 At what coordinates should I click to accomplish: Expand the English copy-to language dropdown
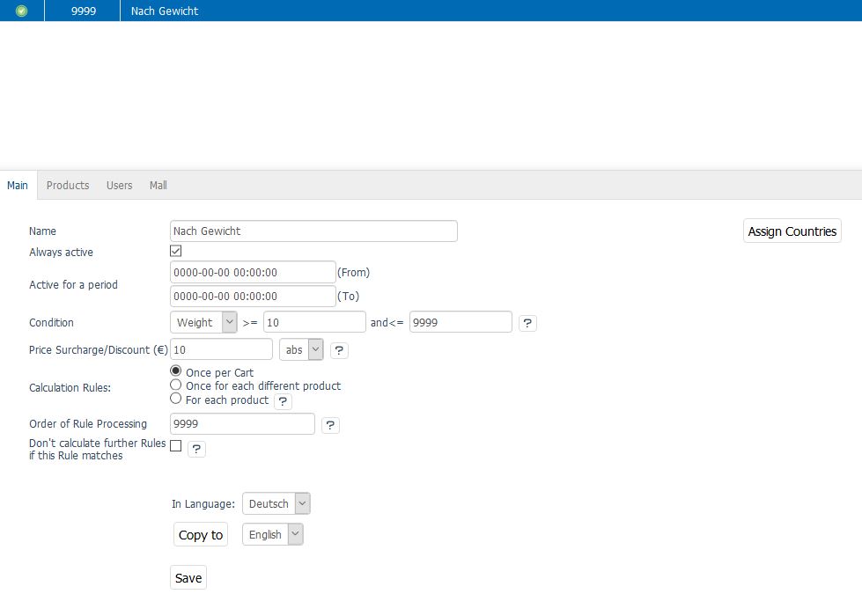[x=272, y=534]
